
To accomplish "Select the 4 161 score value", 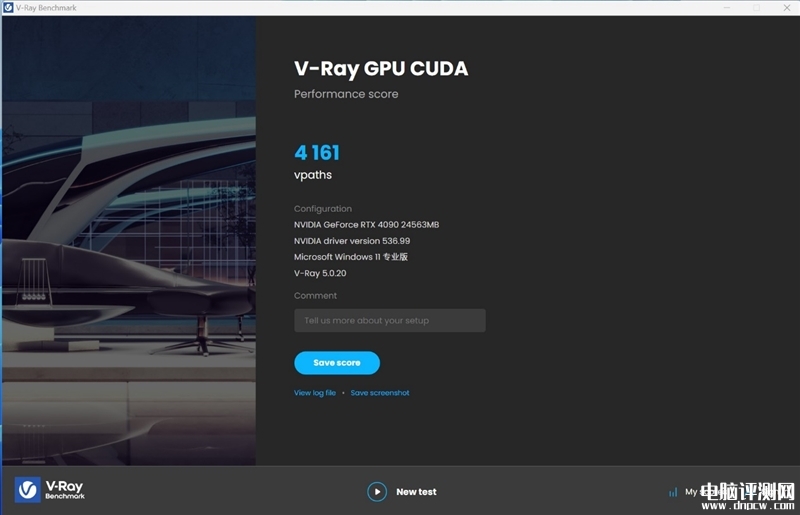I will pos(317,153).
